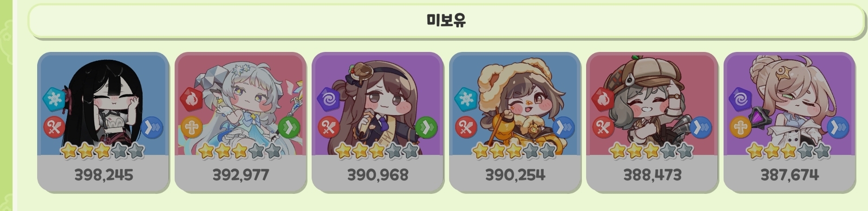
Task: Click the orange cross support icon on the 387,674 card
Action: pos(740,127)
